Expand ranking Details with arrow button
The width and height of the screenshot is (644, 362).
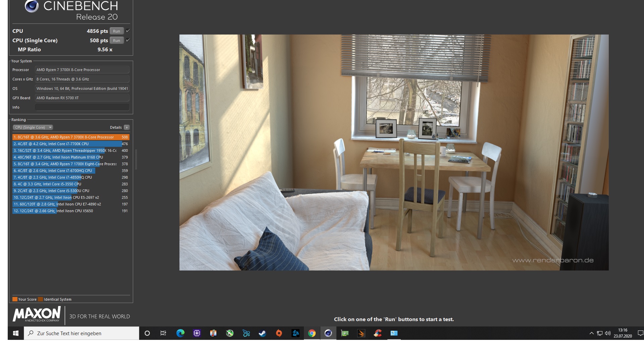[126, 127]
